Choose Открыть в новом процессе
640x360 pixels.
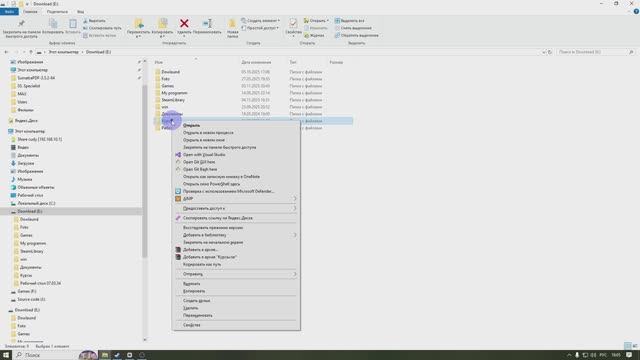236,133
